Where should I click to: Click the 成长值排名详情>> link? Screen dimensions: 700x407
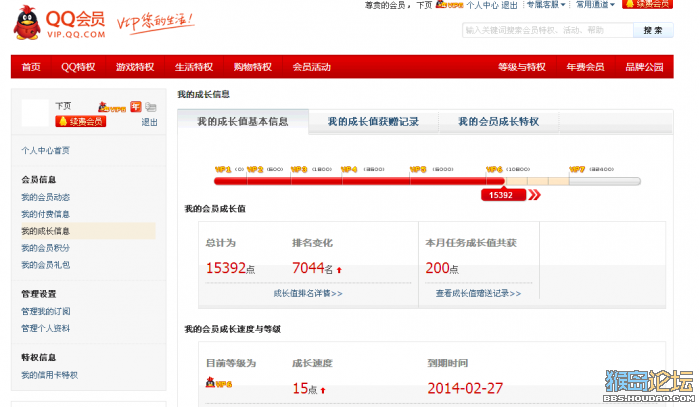click(x=308, y=293)
